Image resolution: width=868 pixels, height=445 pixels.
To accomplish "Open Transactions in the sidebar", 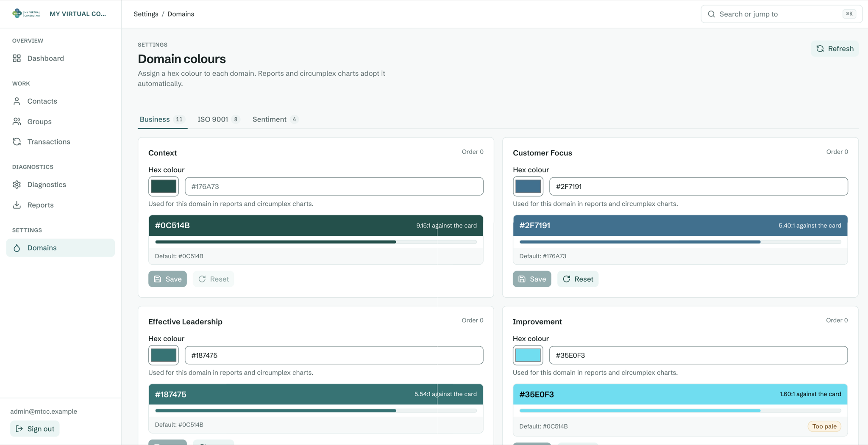I will pyautogui.click(x=61, y=142).
